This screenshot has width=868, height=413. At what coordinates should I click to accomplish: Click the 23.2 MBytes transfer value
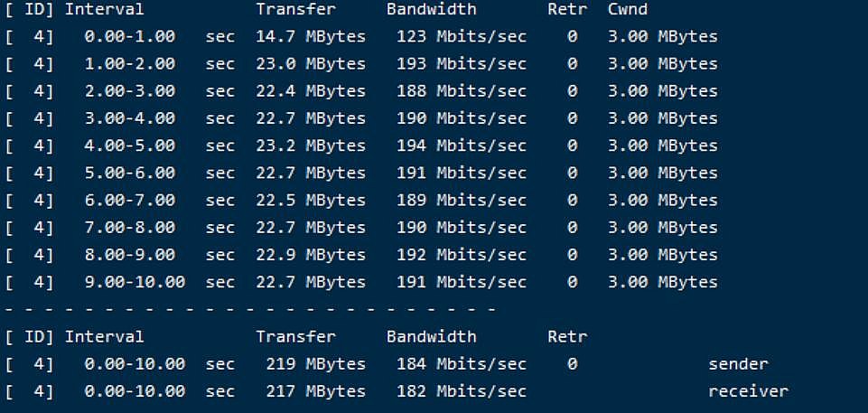(311, 145)
